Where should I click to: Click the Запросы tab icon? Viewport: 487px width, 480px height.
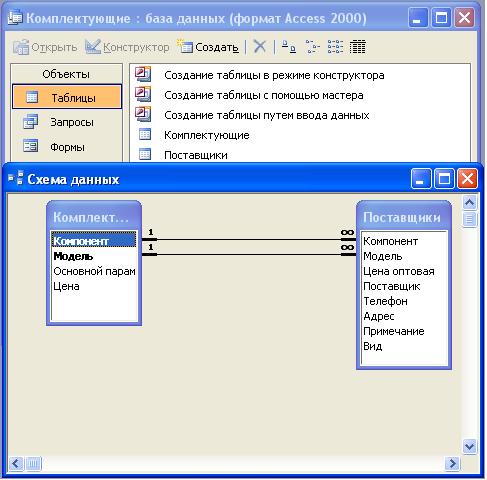tap(30, 122)
